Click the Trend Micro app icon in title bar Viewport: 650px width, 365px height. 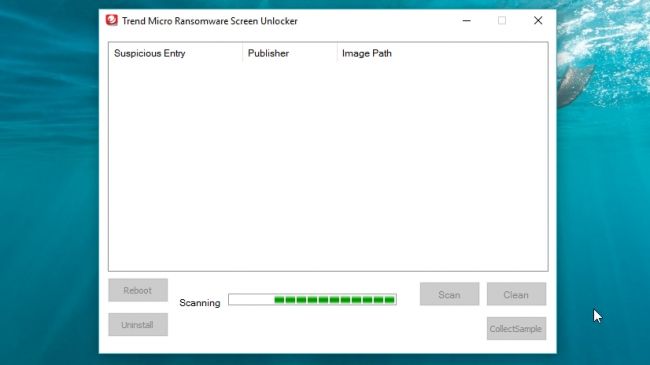click(x=112, y=20)
